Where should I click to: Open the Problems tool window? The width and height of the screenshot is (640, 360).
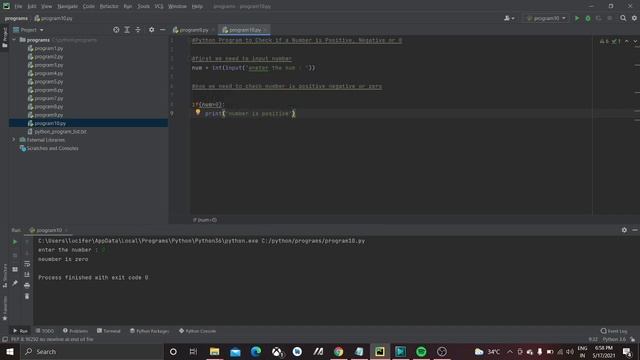click(x=75, y=331)
